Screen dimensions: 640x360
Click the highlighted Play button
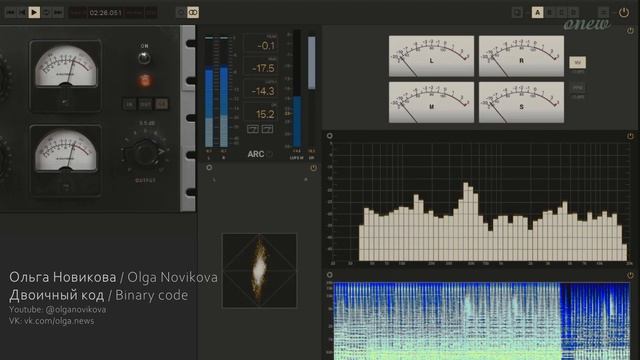click(34, 13)
